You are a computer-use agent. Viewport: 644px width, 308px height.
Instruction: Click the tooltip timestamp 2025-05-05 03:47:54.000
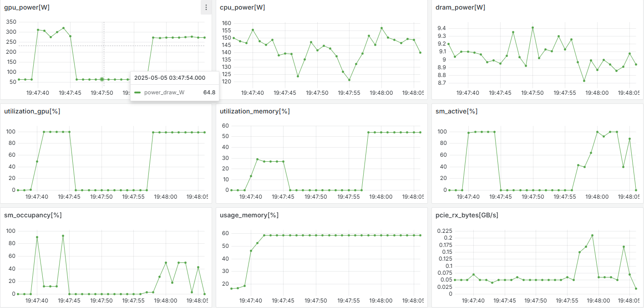(x=169, y=78)
